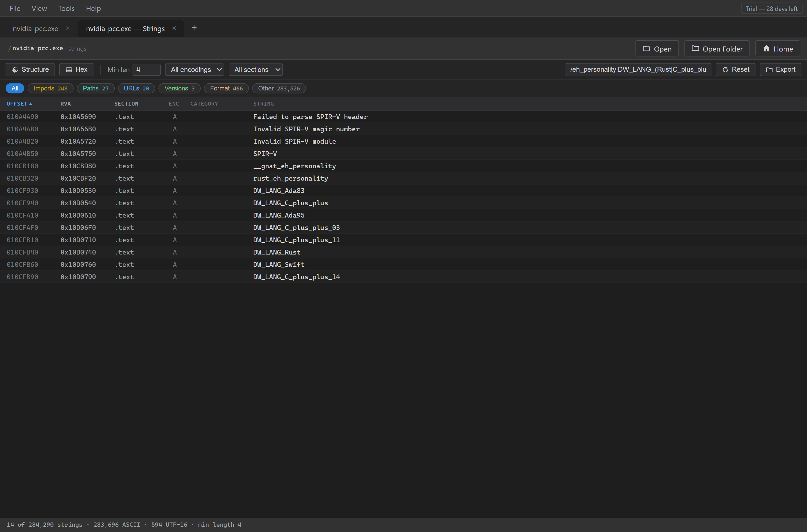Viewport: 807px width, 532px height.
Task: Go to Home
Action: click(778, 48)
